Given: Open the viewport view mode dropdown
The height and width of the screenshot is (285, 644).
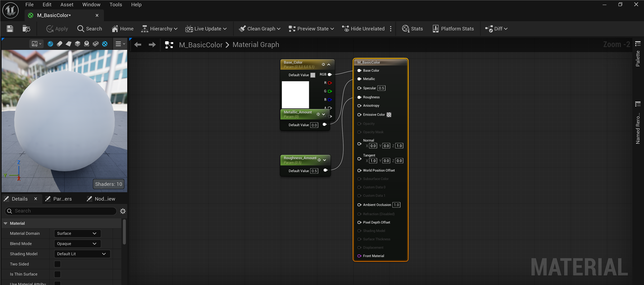Looking at the screenshot, I should pyautogui.click(x=36, y=44).
